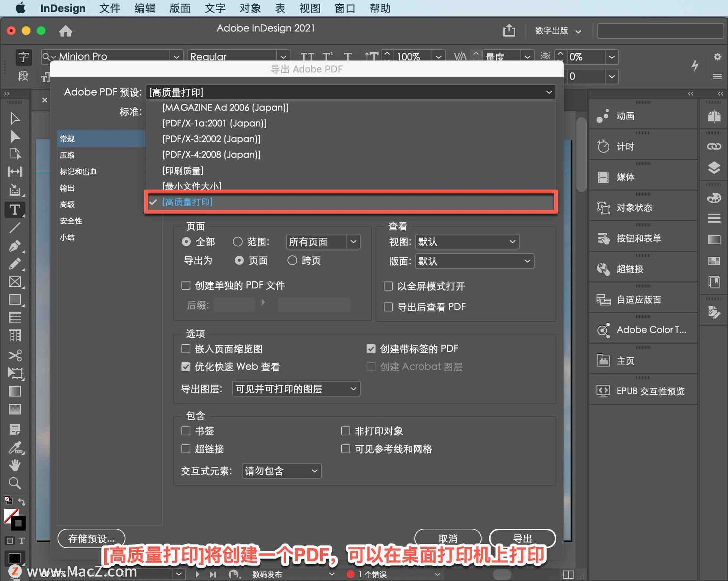Select the Pen tool
The width and height of the screenshot is (728, 581).
coord(15,246)
